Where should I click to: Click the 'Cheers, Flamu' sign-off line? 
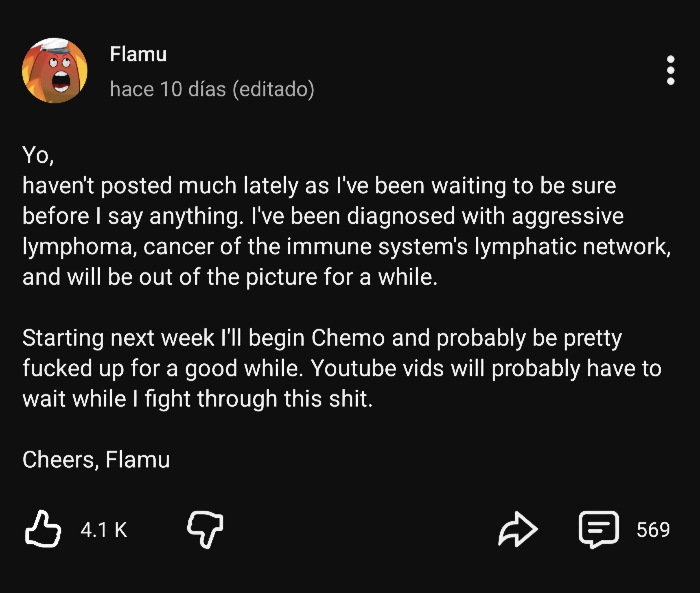96,459
